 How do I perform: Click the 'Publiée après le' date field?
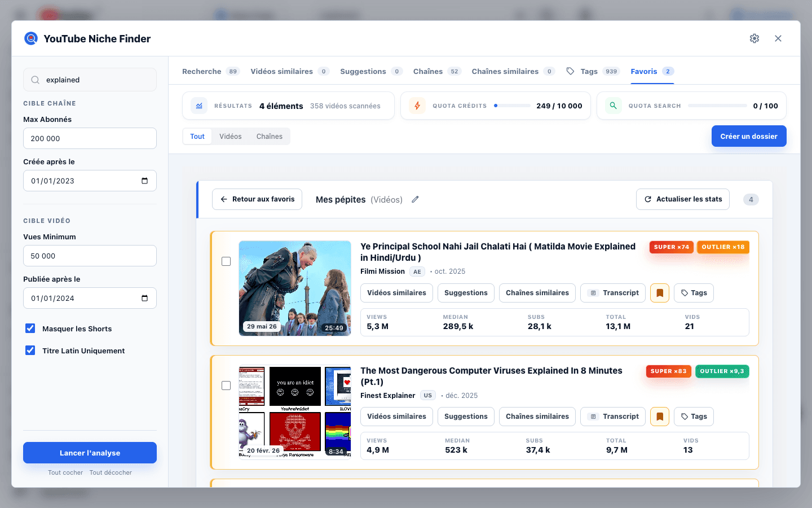tap(90, 298)
